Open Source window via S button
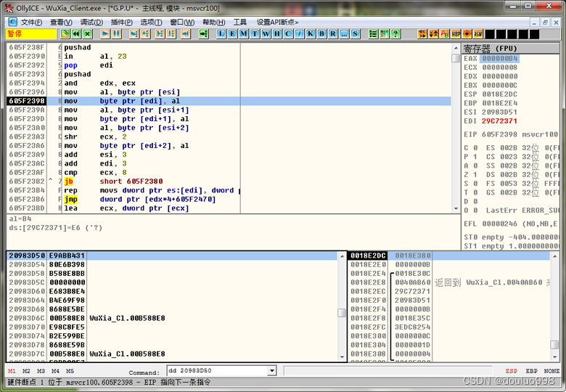The height and width of the screenshot is (392, 566). tap(355, 34)
